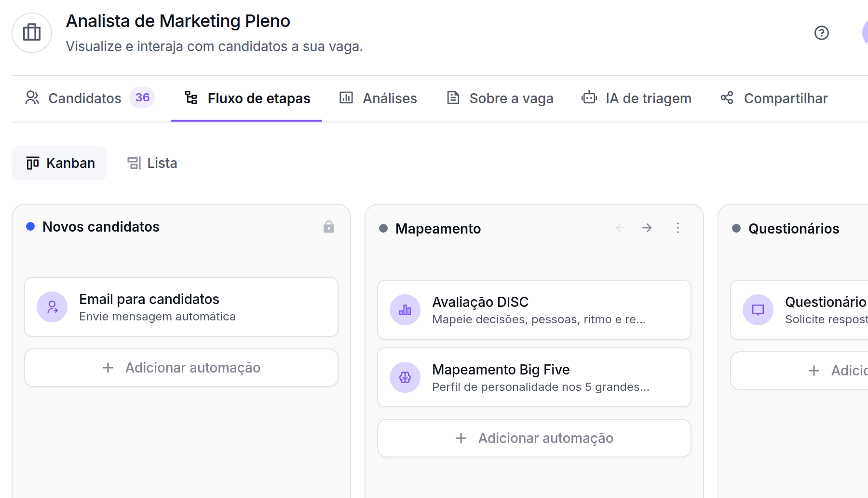Move Mapeamento stage left with arrow

[620, 228]
